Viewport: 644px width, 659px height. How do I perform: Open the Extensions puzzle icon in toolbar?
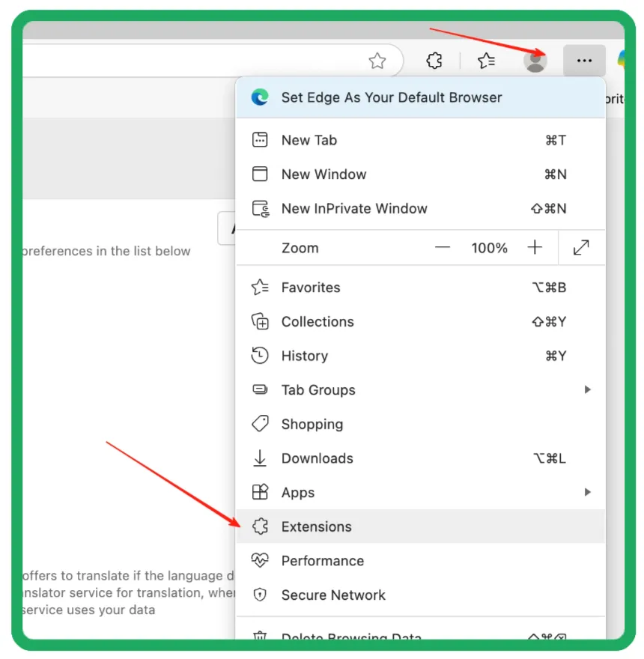434,61
